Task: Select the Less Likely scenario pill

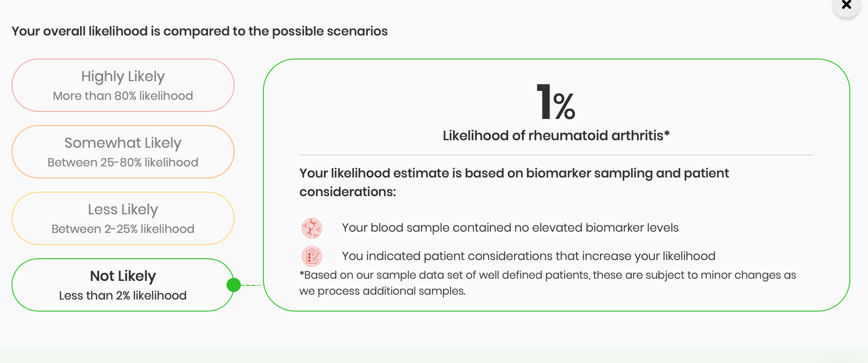Action: (x=123, y=218)
